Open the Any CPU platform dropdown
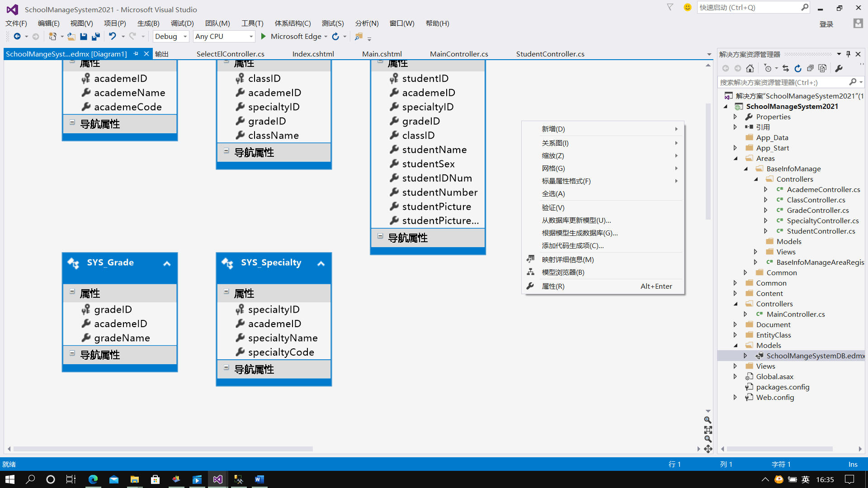Viewport: 868px width, 488px height. [251, 37]
